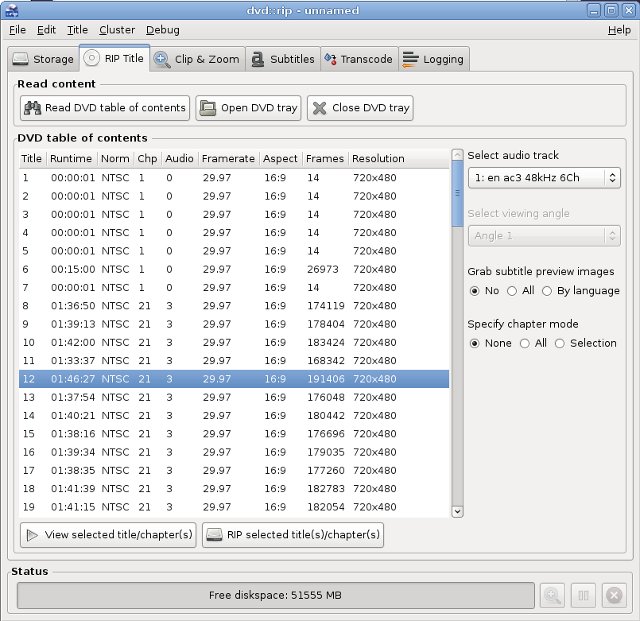Switch to the Subtitles tab
Screen dimensions: 640x621
pos(283,59)
